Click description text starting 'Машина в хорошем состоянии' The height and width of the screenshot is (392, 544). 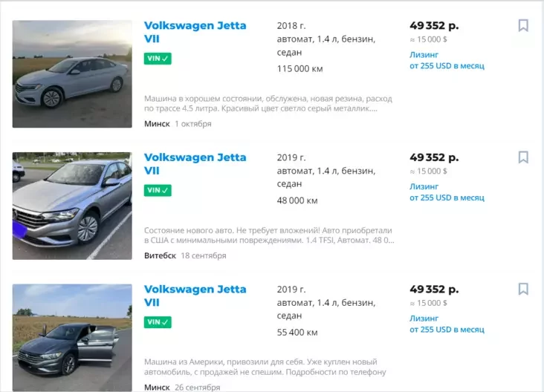268,103
